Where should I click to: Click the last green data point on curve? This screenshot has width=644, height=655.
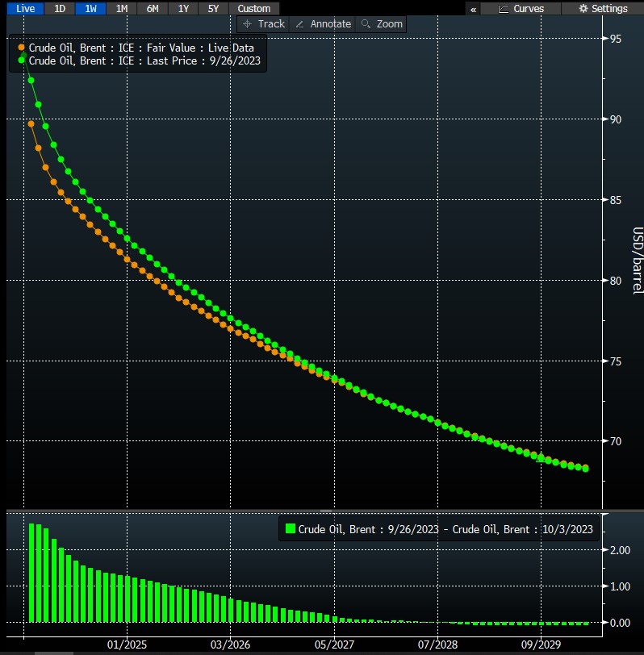pos(586,469)
